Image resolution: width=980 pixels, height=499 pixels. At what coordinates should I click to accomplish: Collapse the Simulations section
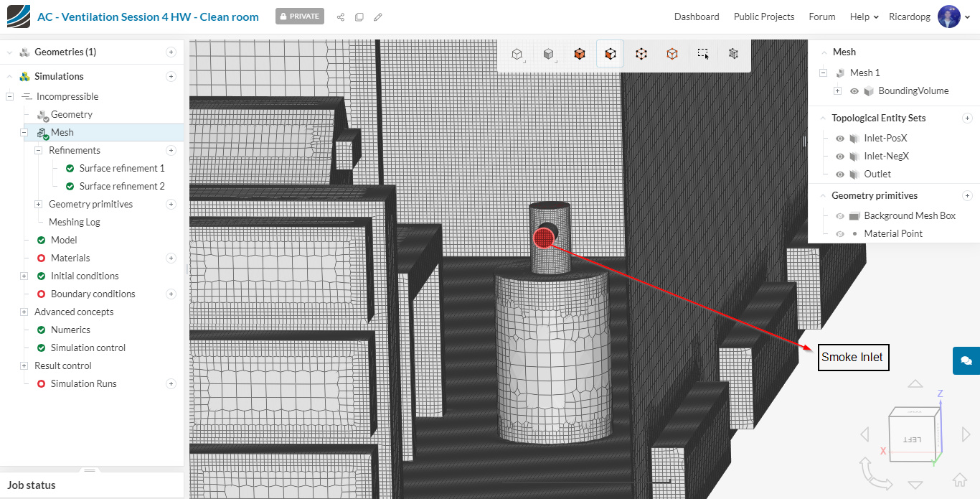(9, 77)
